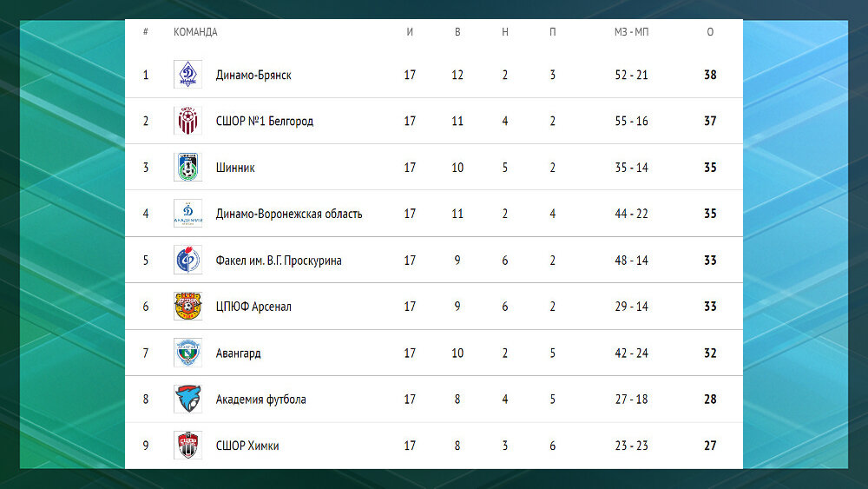The width and height of the screenshot is (868, 489).
Task: Click 38 points for Динамо-Брянск
Action: pyautogui.click(x=710, y=75)
